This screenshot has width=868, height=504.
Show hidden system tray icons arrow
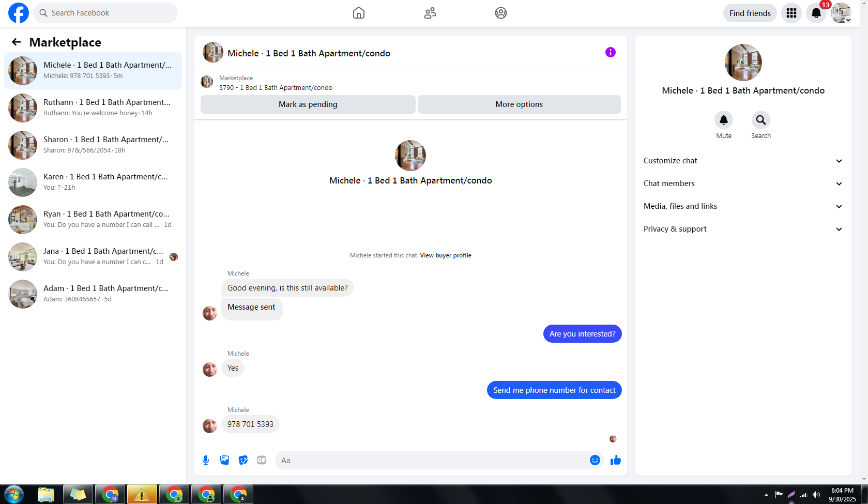point(766,495)
